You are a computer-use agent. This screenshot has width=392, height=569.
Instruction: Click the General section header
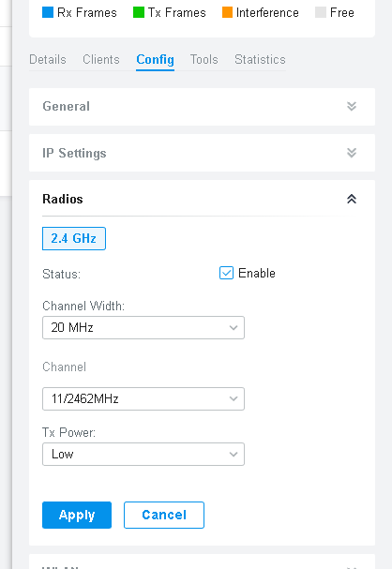click(202, 107)
